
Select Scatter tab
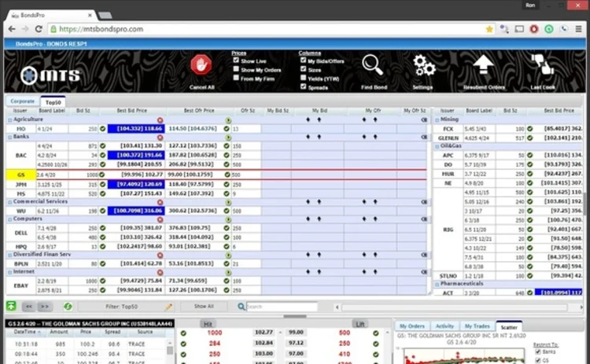pyautogui.click(x=509, y=327)
